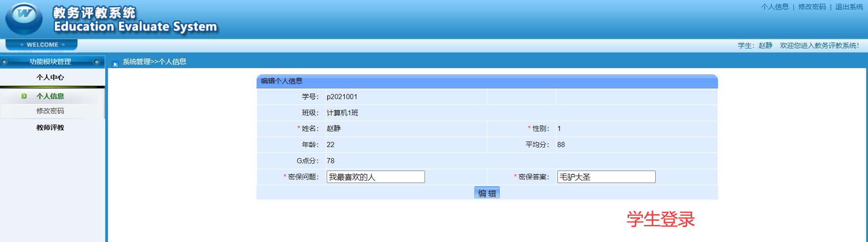
Task: Log out via the 退出系统 link
Action: 849,7
